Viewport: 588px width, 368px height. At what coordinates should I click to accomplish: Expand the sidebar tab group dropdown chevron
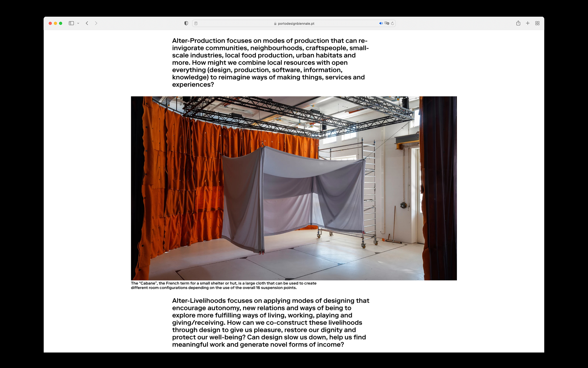tap(78, 23)
